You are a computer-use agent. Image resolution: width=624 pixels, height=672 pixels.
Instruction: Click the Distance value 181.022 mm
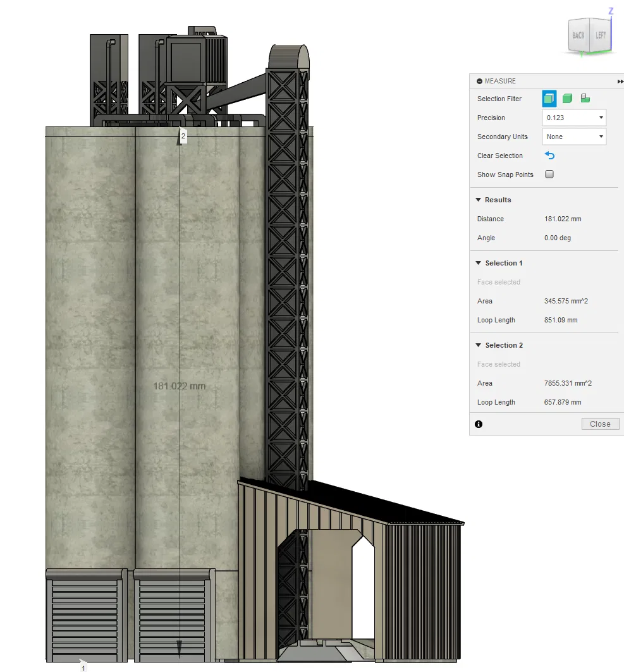point(563,219)
